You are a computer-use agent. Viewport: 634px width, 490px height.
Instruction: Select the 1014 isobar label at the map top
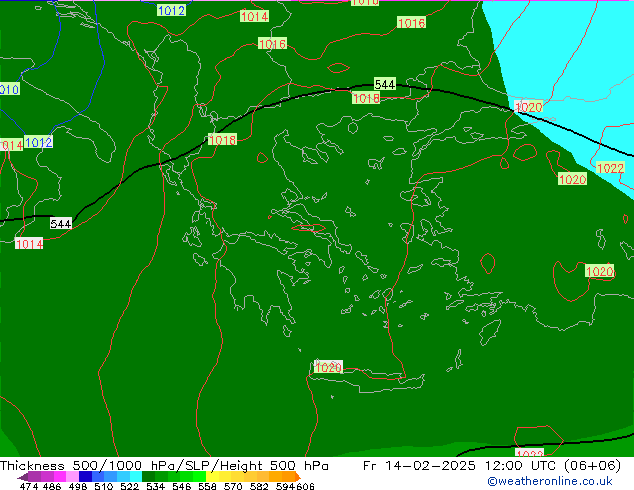click(x=254, y=17)
